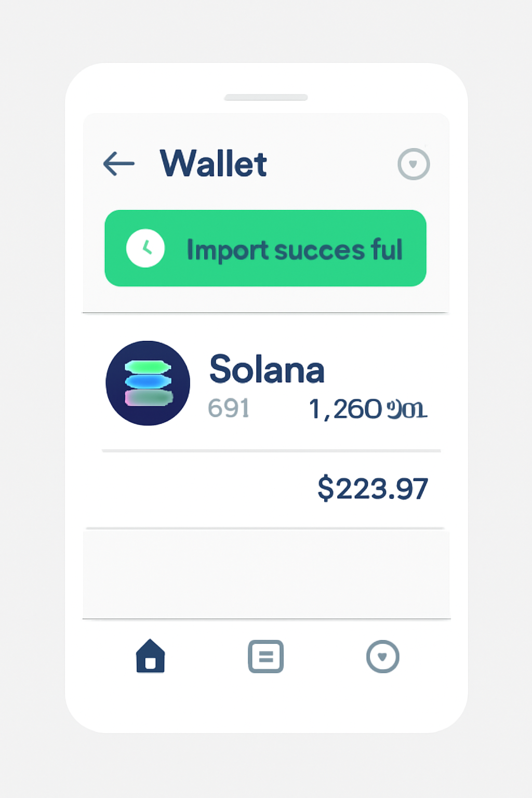The height and width of the screenshot is (798, 532).
Task: Click the 1,260 token amount
Action: coord(345,409)
